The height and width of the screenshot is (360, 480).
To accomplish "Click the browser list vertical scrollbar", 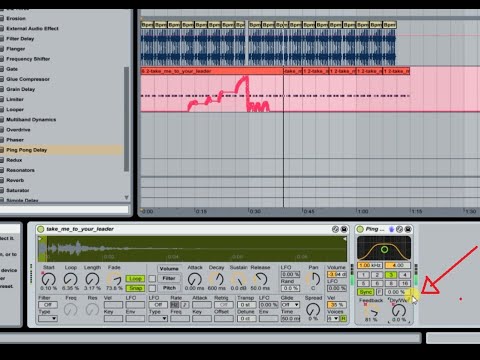I will pos(126,119).
